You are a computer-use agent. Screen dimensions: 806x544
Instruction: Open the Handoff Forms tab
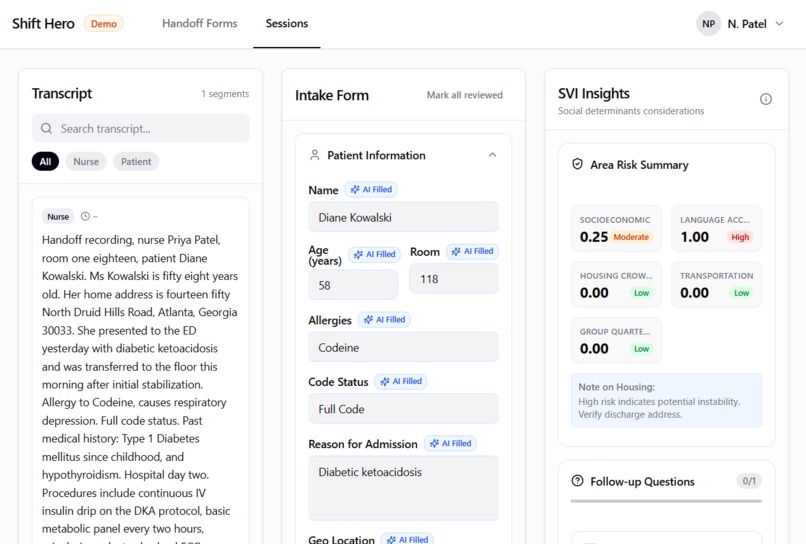point(199,24)
